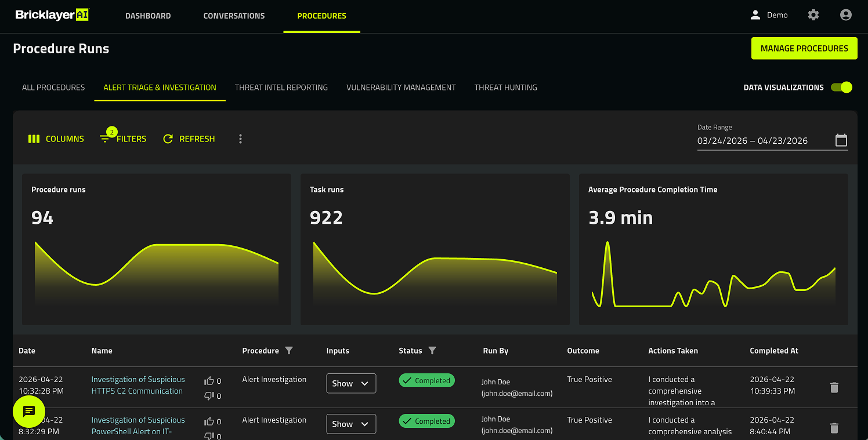This screenshot has height=440, width=868.
Task: Click completed time 2026-04-22 10:39:33 PM
Action: (772, 385)
